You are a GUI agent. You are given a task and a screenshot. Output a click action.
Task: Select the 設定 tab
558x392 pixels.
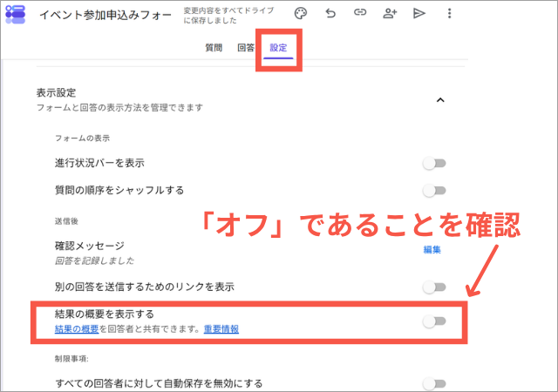(278, 48)
